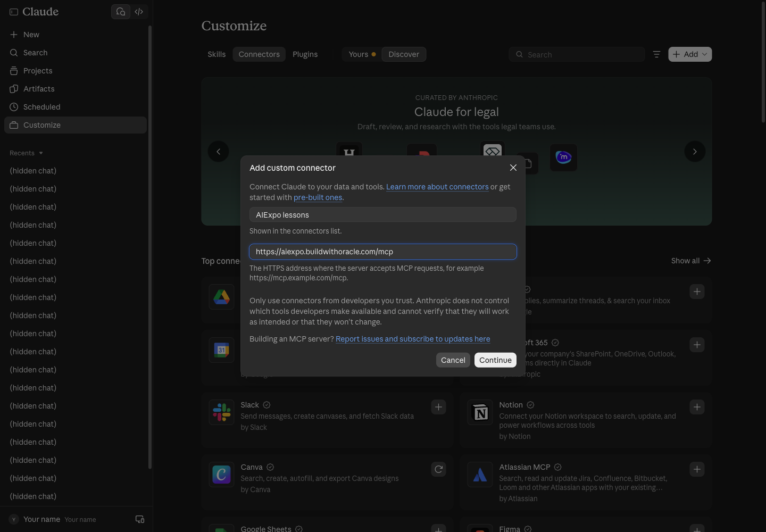Image resolution: width=766 pixels, height=532 pixels.
Task: Open Artifacts in the sidebar
Action: 76,89
